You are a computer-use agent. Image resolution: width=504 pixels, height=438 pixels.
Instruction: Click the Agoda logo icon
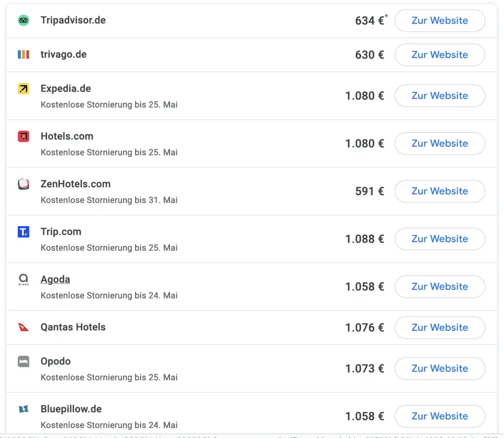[x=23, y=280]
